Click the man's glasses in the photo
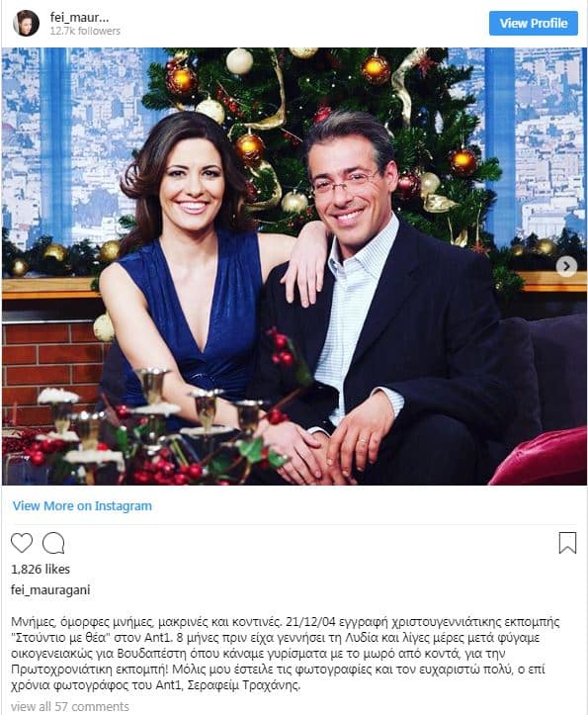Screen dimensions: 588x715 (x=345, y=182)
